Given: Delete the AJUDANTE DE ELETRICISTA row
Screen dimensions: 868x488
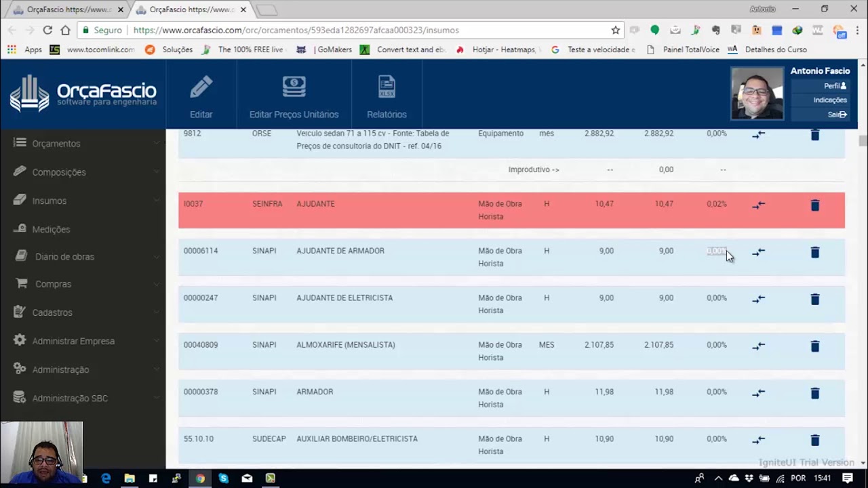Looking at the screenshot, I should 815,298.
